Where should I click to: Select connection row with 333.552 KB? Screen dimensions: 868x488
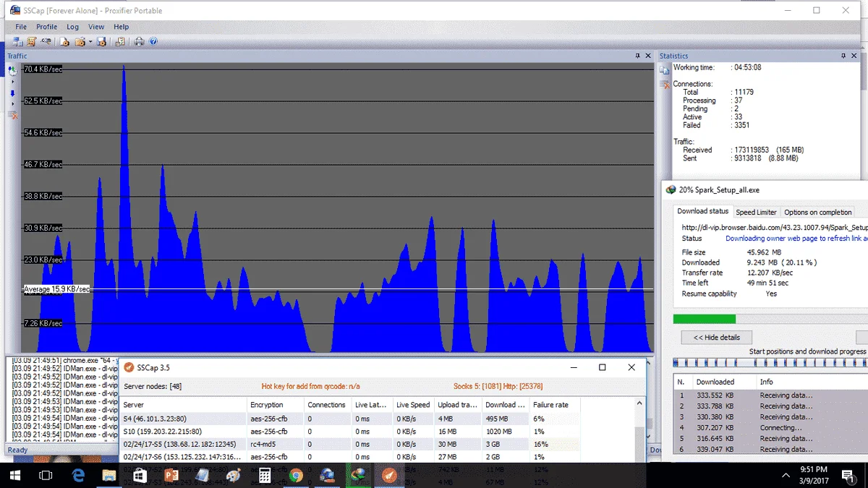coord(770,395)
